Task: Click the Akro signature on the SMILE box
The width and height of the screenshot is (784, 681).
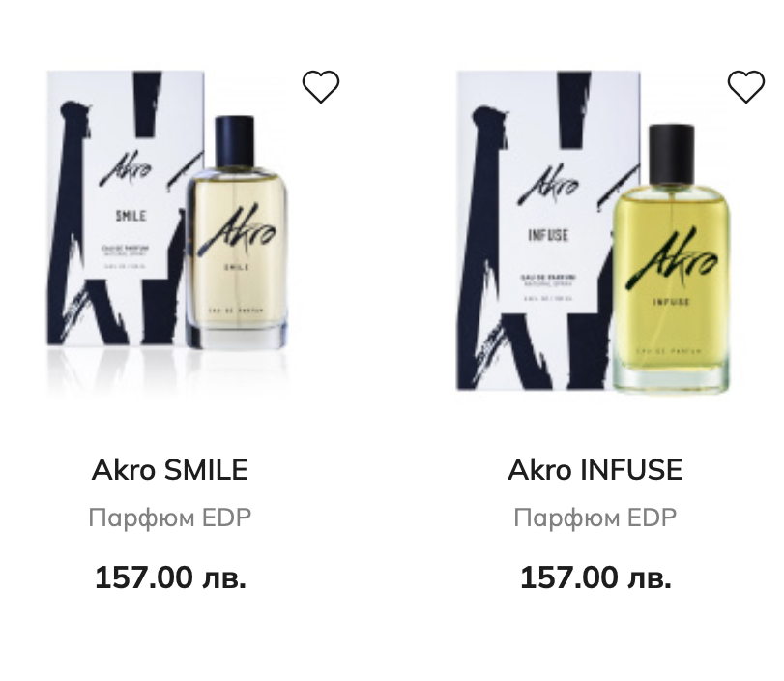Action: (125, 167)
